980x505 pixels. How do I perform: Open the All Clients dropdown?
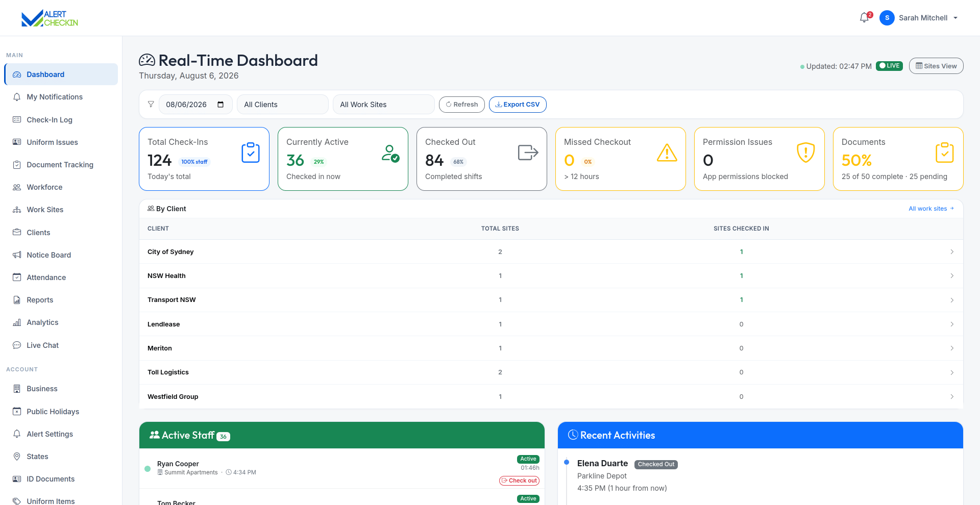coord(283,105)
